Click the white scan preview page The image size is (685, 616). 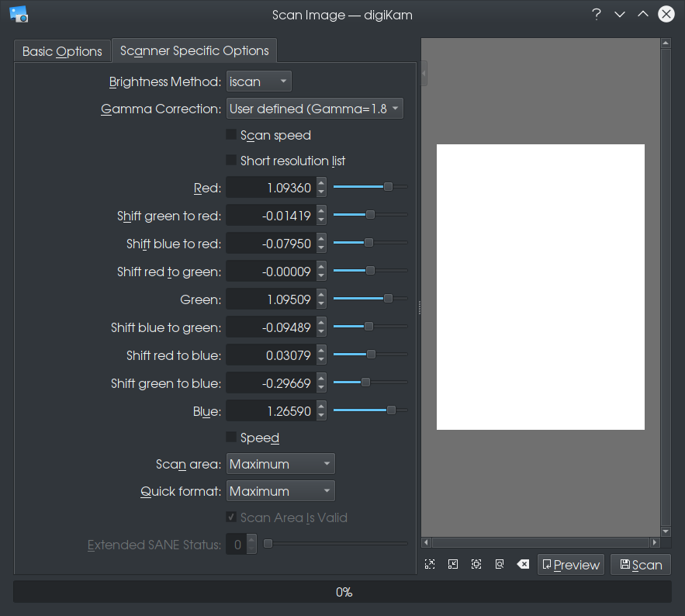coord(541,286)
